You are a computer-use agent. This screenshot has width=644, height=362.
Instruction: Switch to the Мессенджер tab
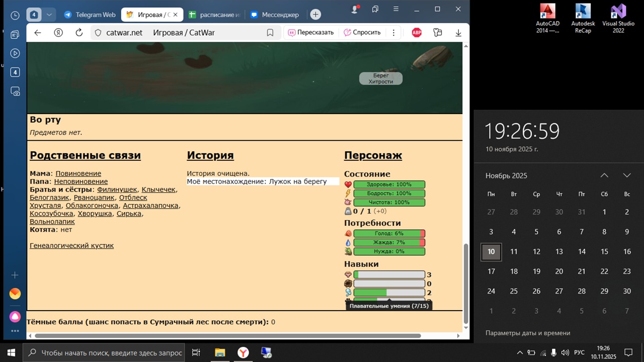point(276,15)
